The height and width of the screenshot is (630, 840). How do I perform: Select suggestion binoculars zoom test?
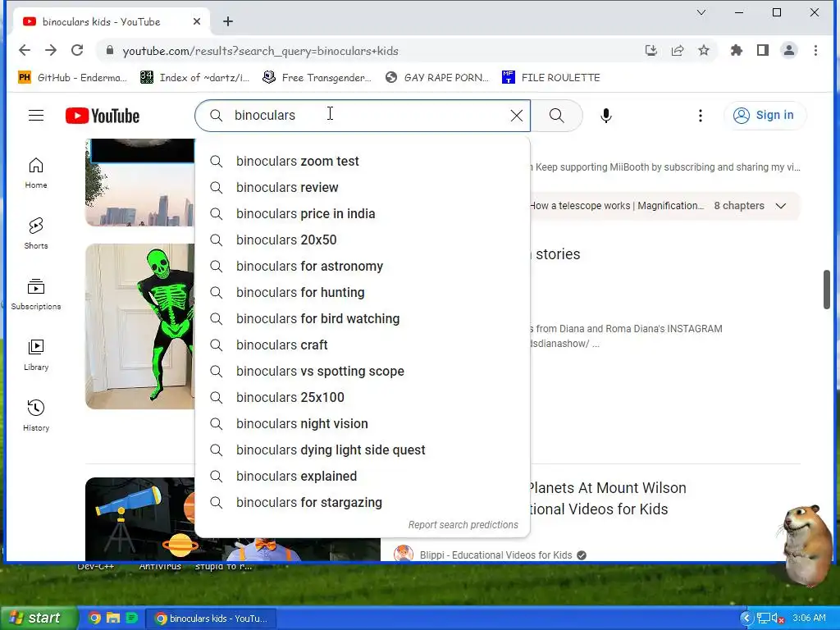pyautogui.click(x=363, y=162)
